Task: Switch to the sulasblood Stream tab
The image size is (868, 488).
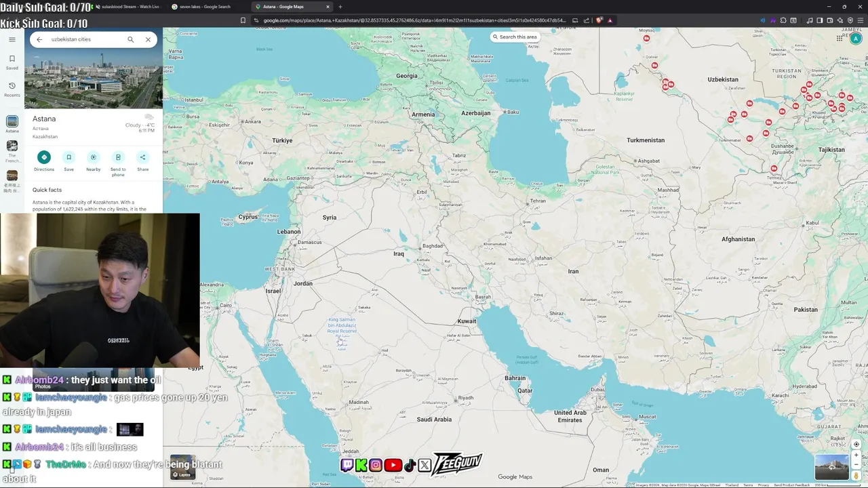Action: tap(127, 7)
